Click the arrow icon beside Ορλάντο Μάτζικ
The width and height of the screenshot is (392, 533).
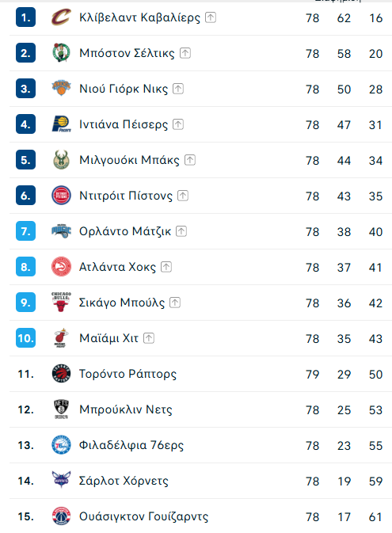coord(181,231)
